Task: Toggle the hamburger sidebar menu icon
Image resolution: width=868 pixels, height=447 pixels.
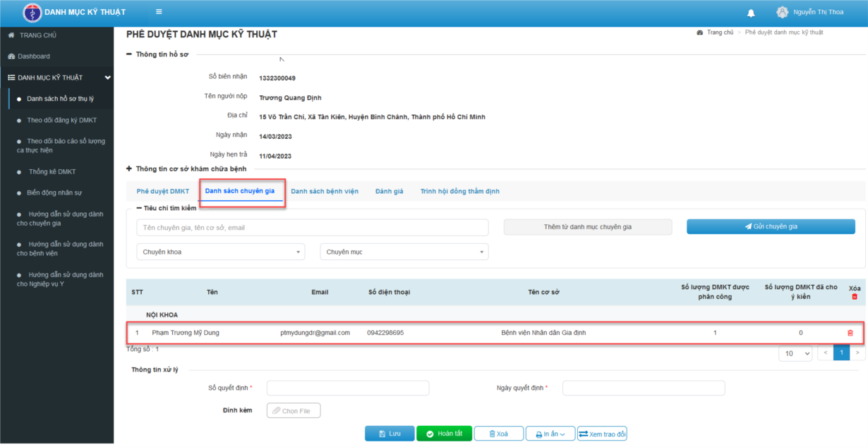Action: 159,12
